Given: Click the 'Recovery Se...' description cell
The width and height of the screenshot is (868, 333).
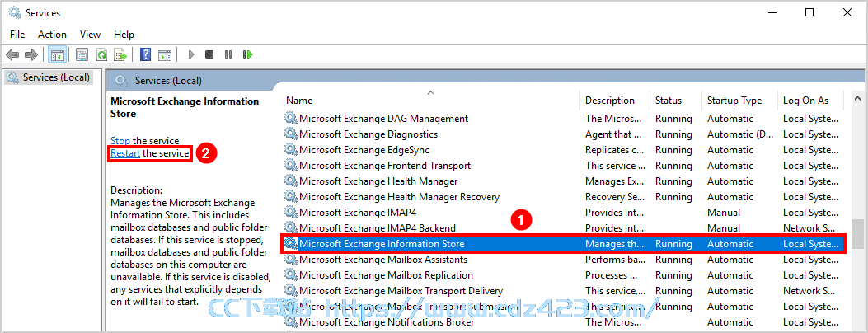Looking at the screenshot, I should tap(614, 197).
